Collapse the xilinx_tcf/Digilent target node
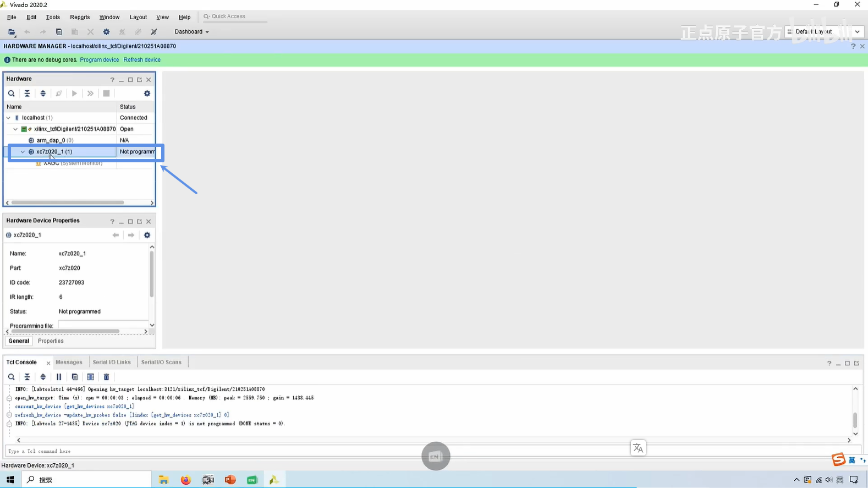 coord(15,129)
